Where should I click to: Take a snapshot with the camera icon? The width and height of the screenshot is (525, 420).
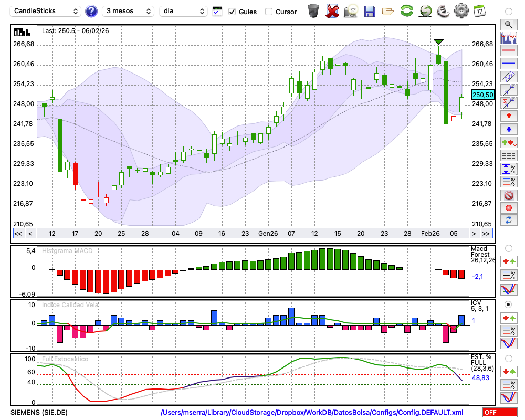tap(351, 11)
